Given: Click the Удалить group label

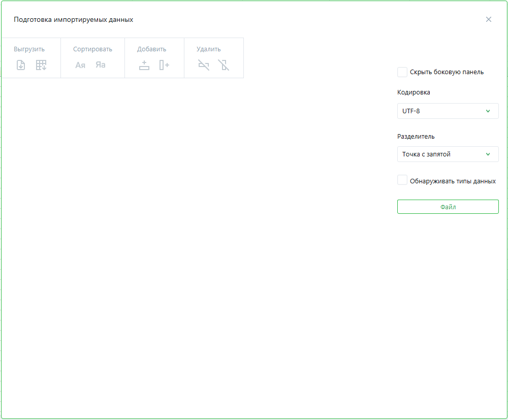Looking at the screenshot, I should [x=208, y=49].
